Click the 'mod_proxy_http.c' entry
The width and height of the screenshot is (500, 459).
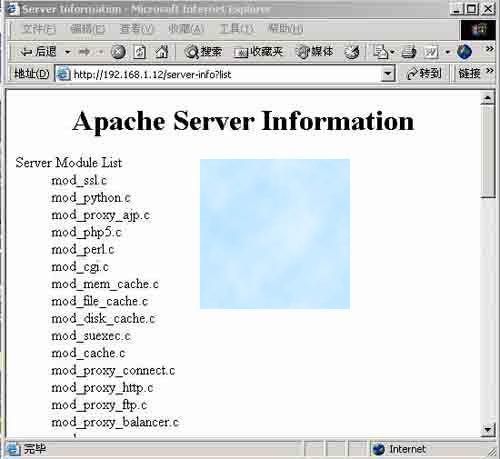[102, 388]
